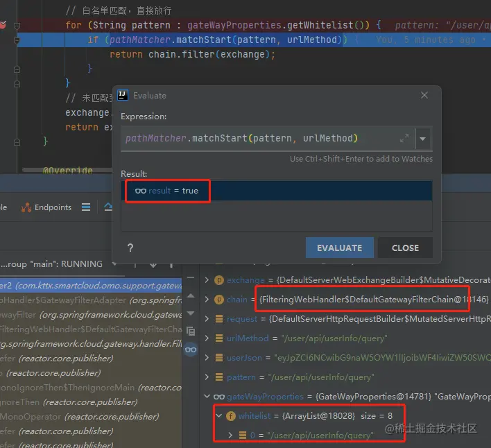Click the minus remove-watch icon in the variables gutter
491x448 pixels.
tap(191, 277)
